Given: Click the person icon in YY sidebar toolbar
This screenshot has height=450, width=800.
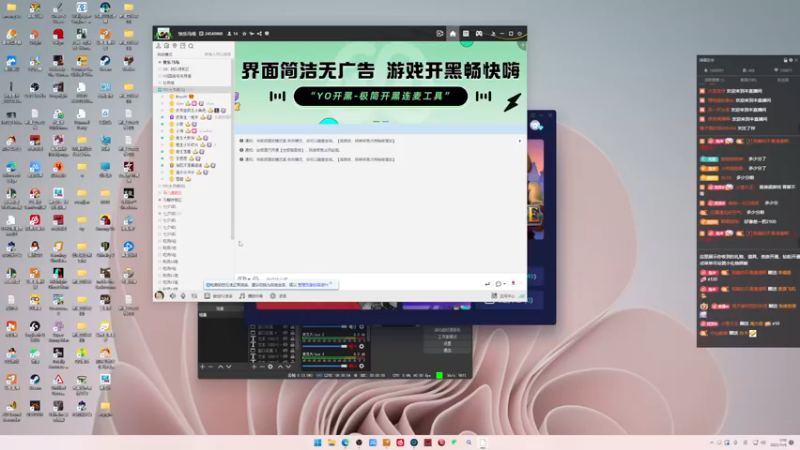Looking at the screenshot, I should pyautogui.click(x=158, y=46).
